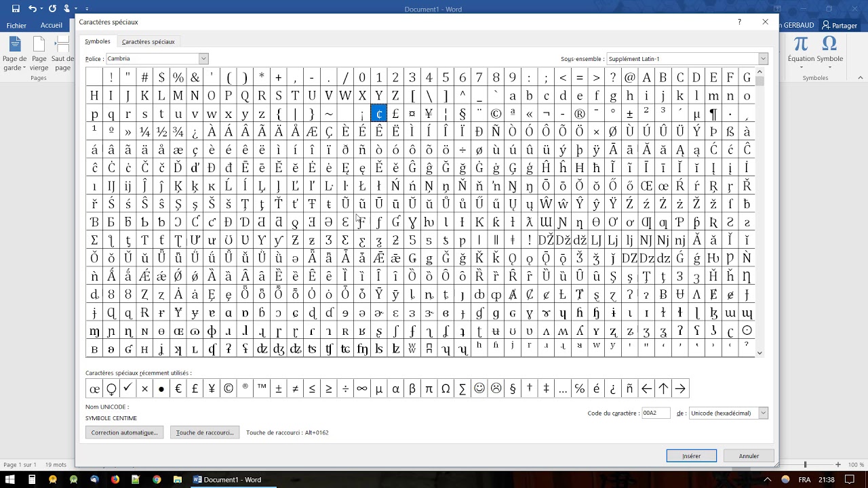This screenshot has height=488, width=868.
Task: Click the Save icon in Word title bar
Action: click(16, 8)
